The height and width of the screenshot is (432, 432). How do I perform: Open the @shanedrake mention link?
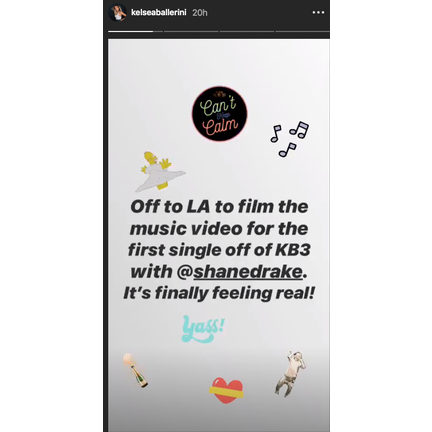click(x=241, y=272)
